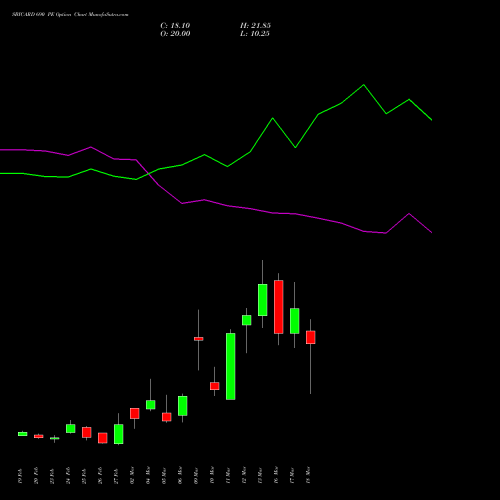Click the 16 Mar date label
The width and height of the screenshot is (500, 500).
pos(276,475)
